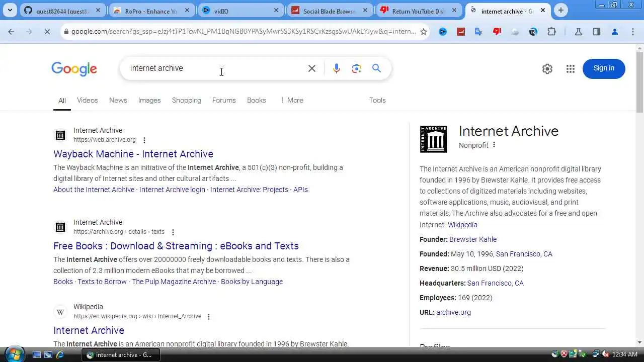This screenshot has width=644, height=362.
Task: Open the vidIQ extension icon in toolbar
Action: pos(443,32)
